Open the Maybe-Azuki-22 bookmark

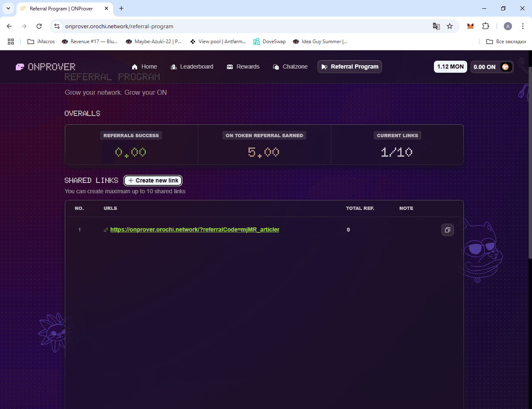[154, 42]
